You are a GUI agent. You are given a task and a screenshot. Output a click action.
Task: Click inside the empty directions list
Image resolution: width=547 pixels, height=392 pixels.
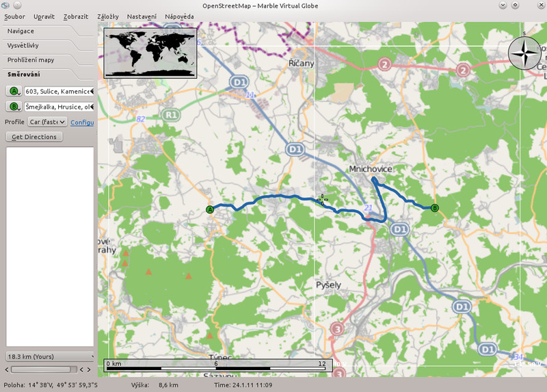50,246
